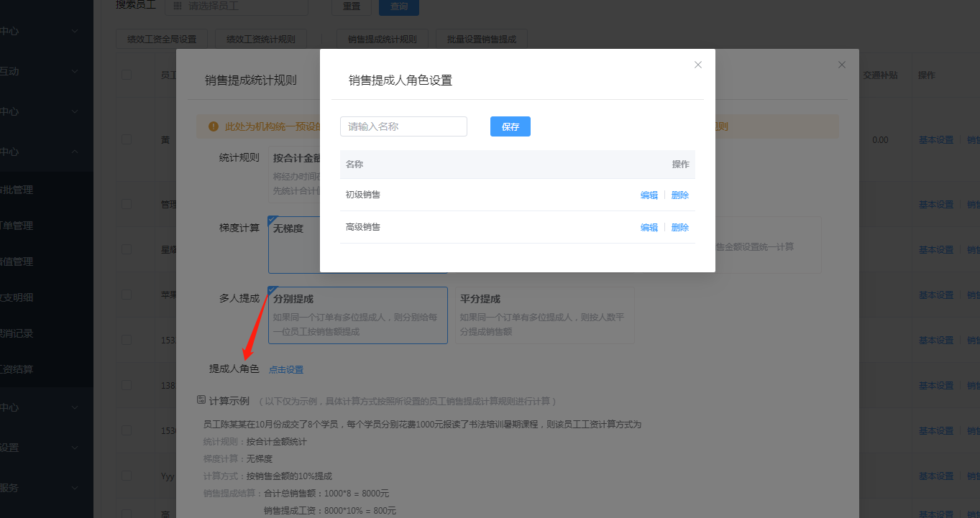This screenshot has width=980, height=518.
Task: Open 课消记录 in the sidebar
Action: tap(16, 333)
